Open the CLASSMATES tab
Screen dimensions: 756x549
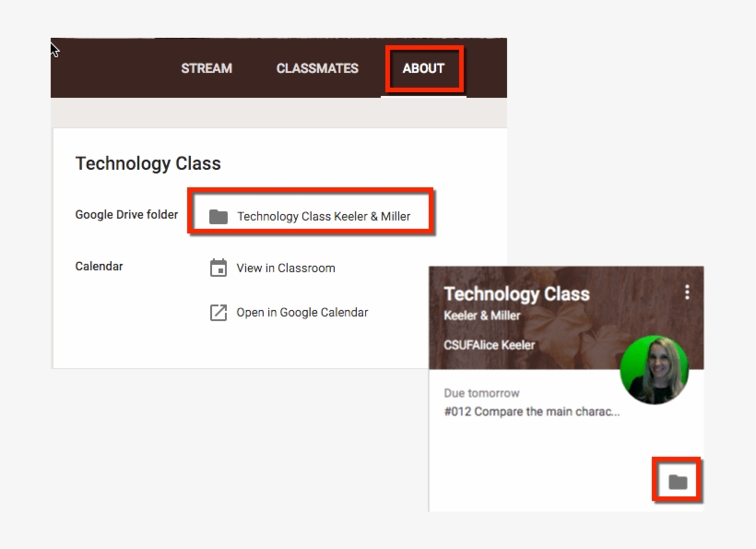(317, 68)
